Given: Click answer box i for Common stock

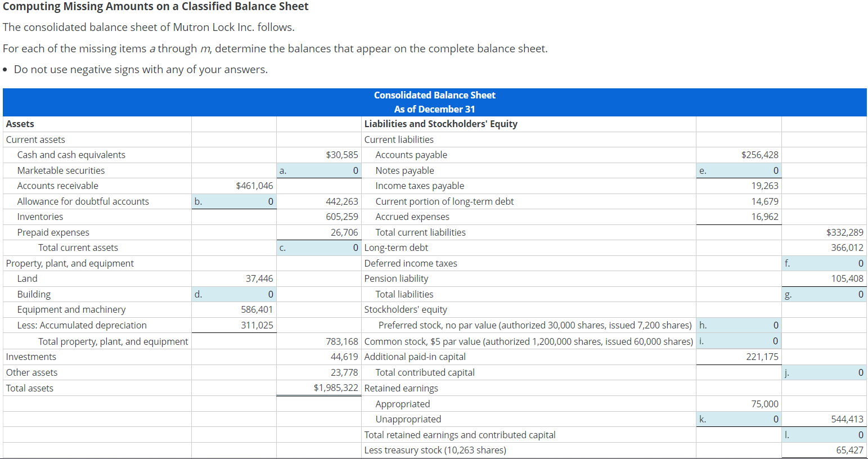Looking at the screenshot, I should pos(739,340).
